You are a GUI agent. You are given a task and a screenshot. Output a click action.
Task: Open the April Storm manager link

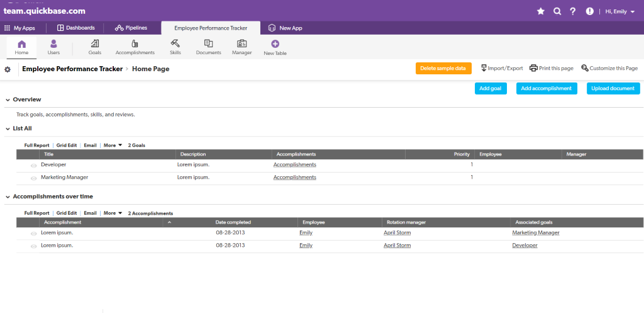(397, 233)
